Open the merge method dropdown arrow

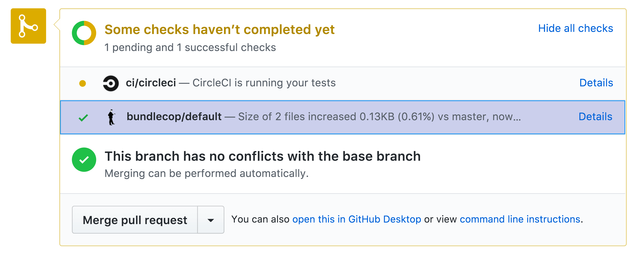[x=211, y=220]
